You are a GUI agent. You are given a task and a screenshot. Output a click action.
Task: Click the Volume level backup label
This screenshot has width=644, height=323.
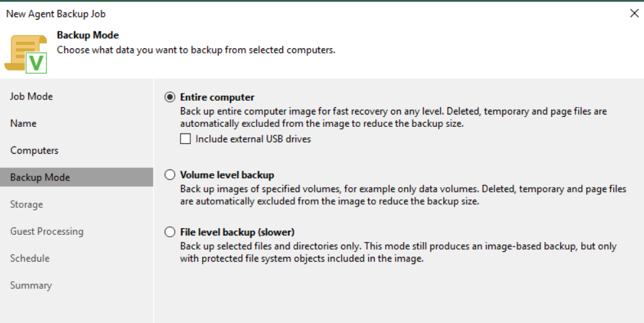(x=227, y=175)
